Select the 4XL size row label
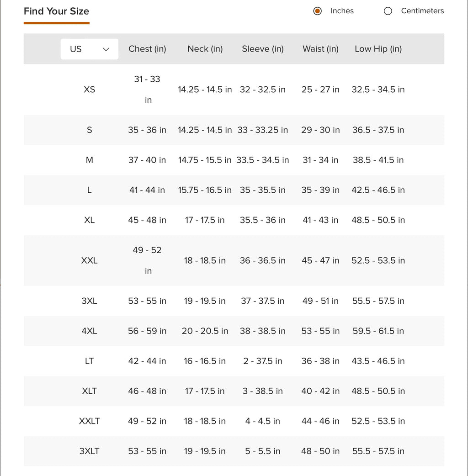Image resolution: width=468 pixels, height=476 pixels. 89,331
